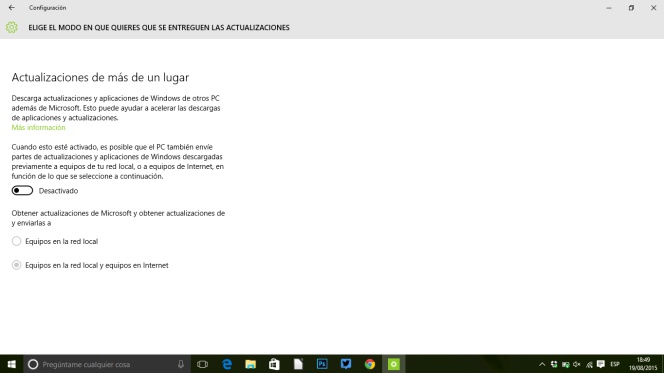Open the network Wi-Fi tray icon
This screenshot has height=373, width=664.
pos(589,364)
